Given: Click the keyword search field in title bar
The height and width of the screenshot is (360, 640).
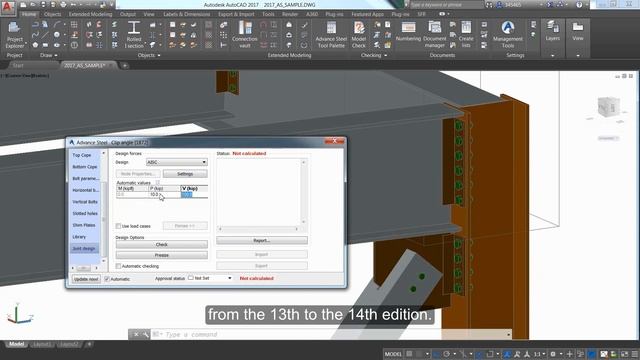Looking at the screenshot, I should (446, 5).
